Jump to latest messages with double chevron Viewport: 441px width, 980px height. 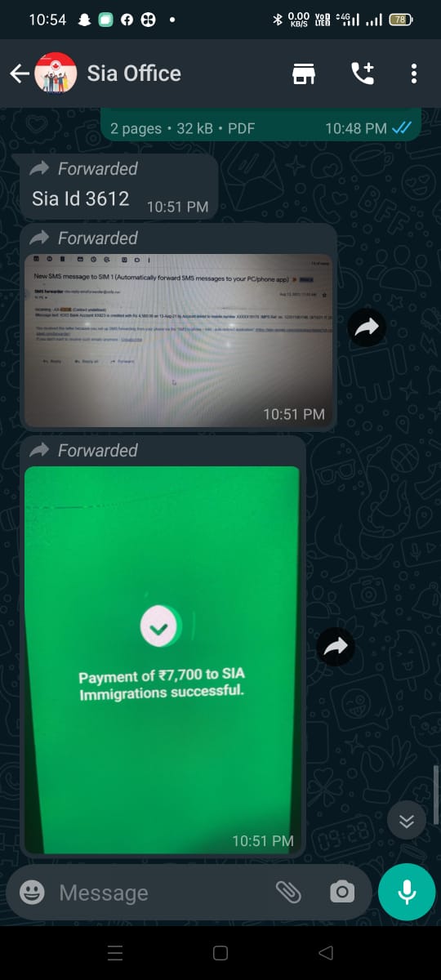(x=407, y=822)
